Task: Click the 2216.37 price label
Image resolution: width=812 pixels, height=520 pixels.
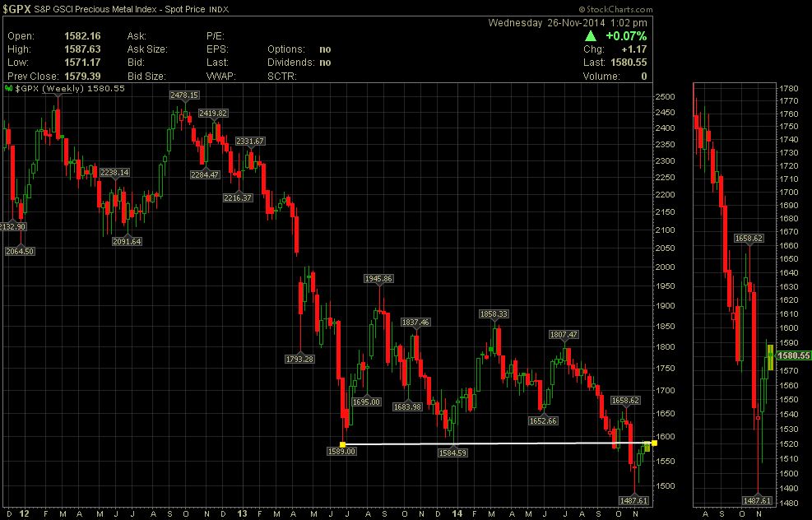Action: click(x=238, y=197)
